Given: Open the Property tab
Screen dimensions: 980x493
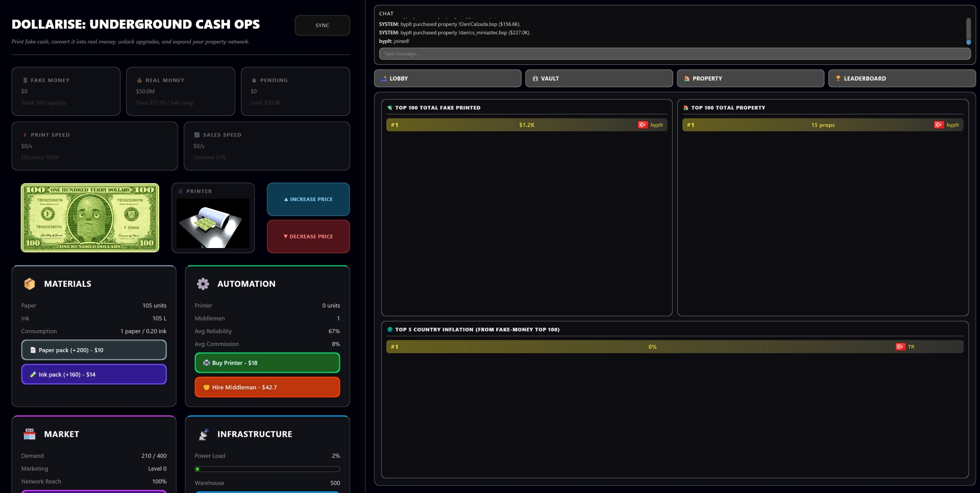Looking at the screenshot, I should 750,79.
